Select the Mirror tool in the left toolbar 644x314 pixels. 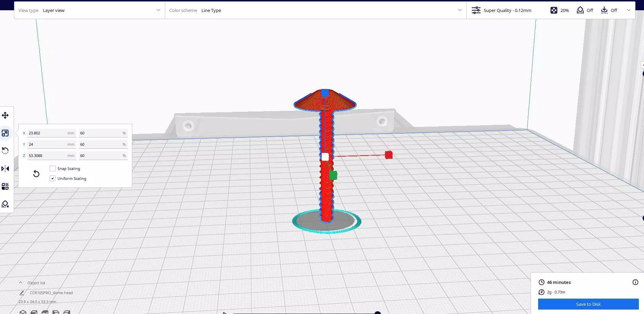click(5, 169)
